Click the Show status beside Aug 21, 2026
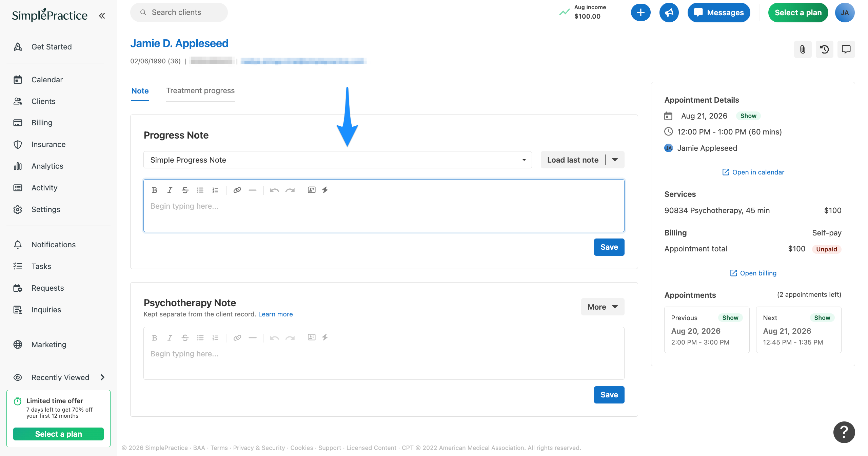Viewport: 868px width, 456px height. [x=748, y=116]
